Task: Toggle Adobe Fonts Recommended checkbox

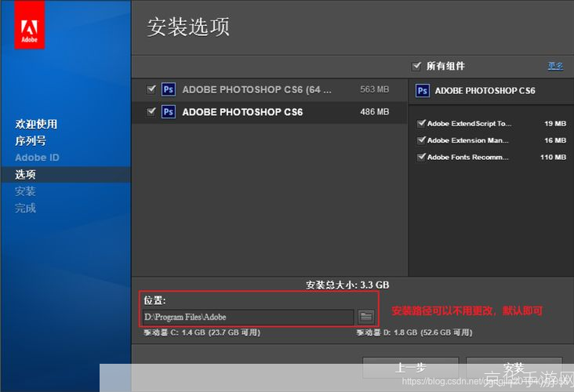Action: point(421,157)
